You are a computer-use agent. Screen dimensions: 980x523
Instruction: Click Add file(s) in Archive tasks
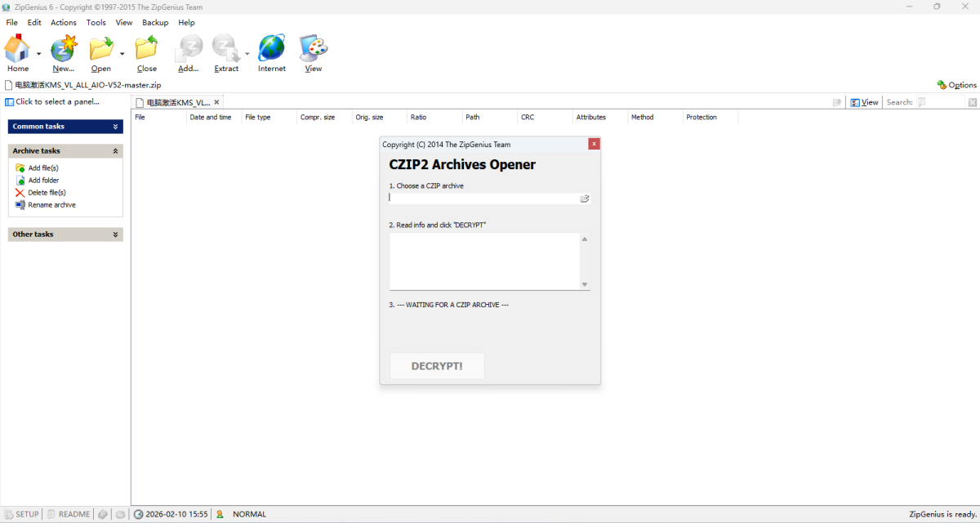[x=42, y=168]
